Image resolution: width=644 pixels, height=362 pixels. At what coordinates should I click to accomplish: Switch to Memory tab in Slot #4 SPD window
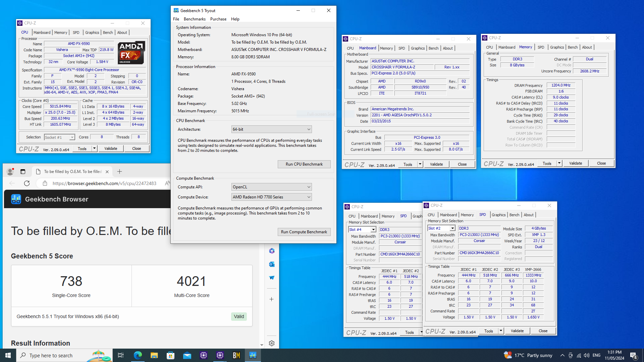[388, 216]
